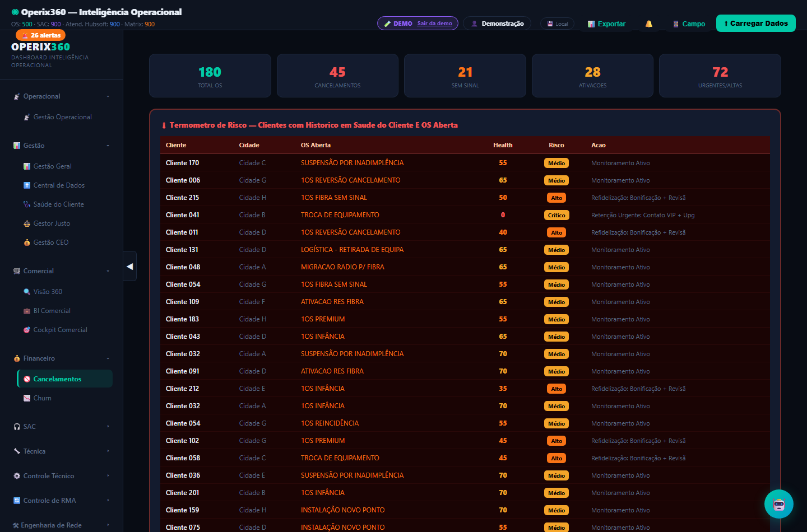Click the Carregar Dados button
Image resolution: width=807 pixels, height=532 pixels.
coord(756,23)
